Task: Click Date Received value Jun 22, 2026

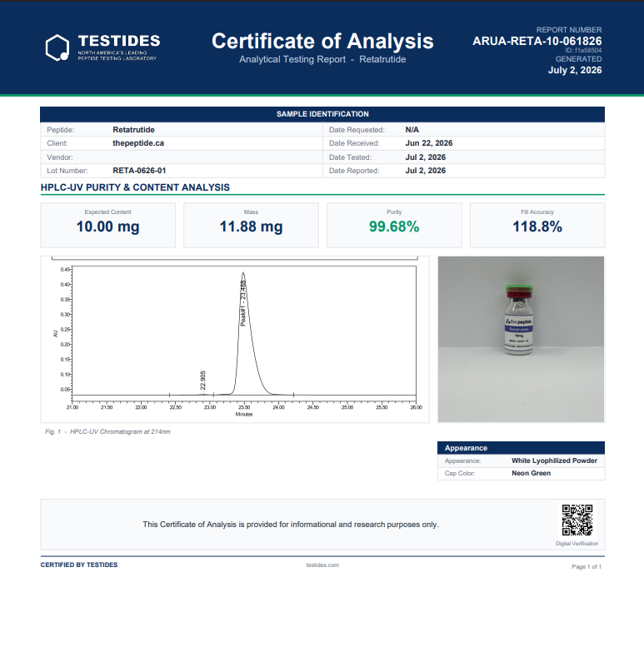Action: click(429, 143)
